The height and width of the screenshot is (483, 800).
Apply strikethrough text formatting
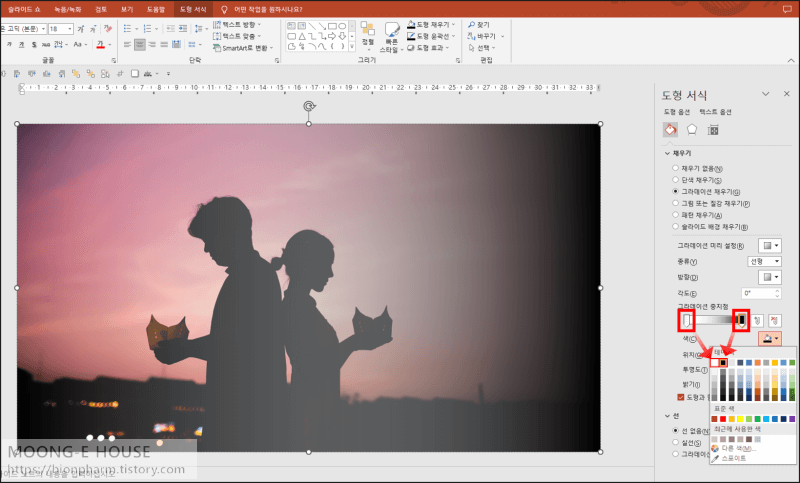pyautogui.click(x=46, y=45)
